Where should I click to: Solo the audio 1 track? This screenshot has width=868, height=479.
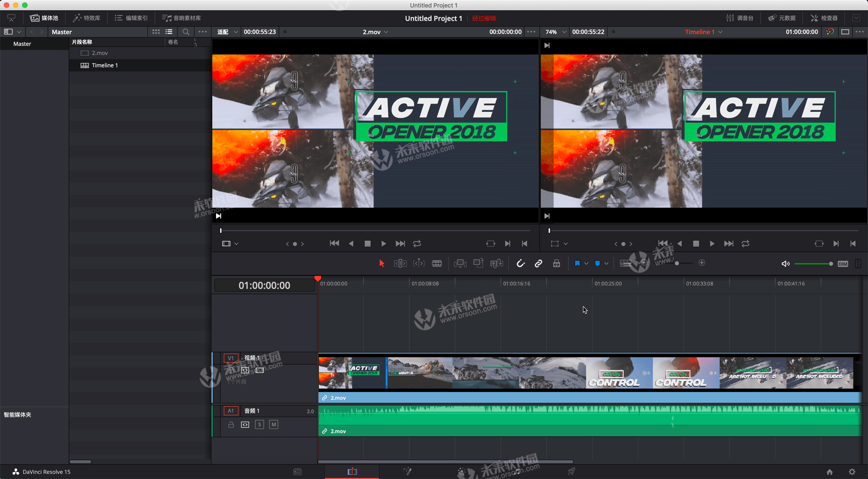tap(259, 425)
